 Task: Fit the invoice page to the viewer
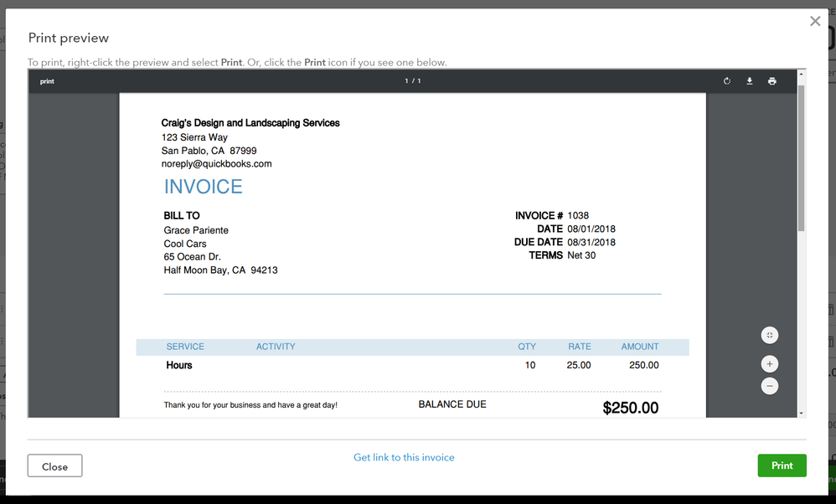point(769,335)
